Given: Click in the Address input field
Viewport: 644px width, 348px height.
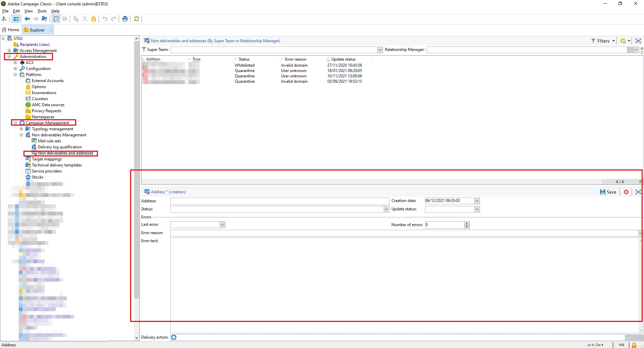Looking at the screenshot, I should (x=280, y=201).
